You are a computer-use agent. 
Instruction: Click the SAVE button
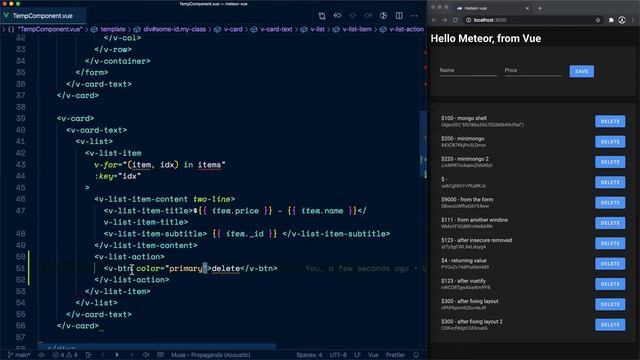(582, 71)
